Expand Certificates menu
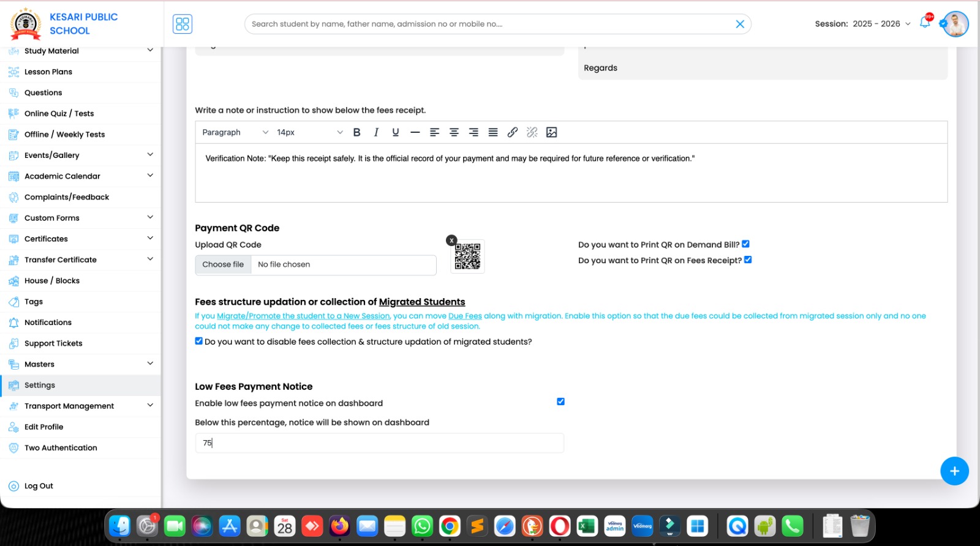The height and width of the screenshot is (546, 980). click(x=81, y=239)
